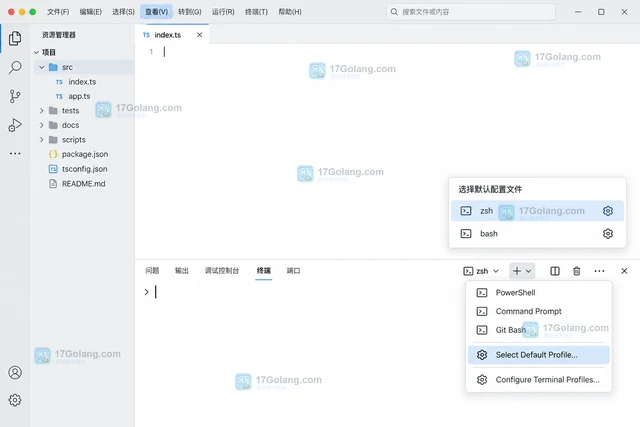
Task: Select the 终端 panel tab
Action: (264, 271)
